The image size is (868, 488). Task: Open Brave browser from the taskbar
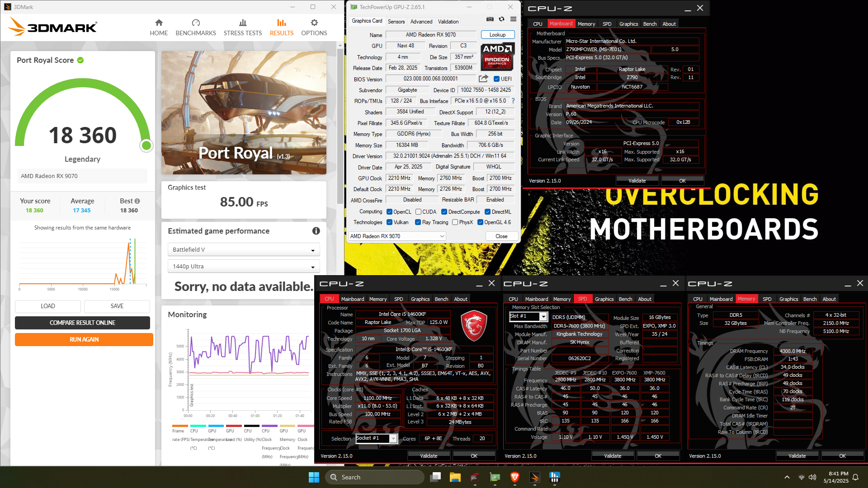[514, 477]
